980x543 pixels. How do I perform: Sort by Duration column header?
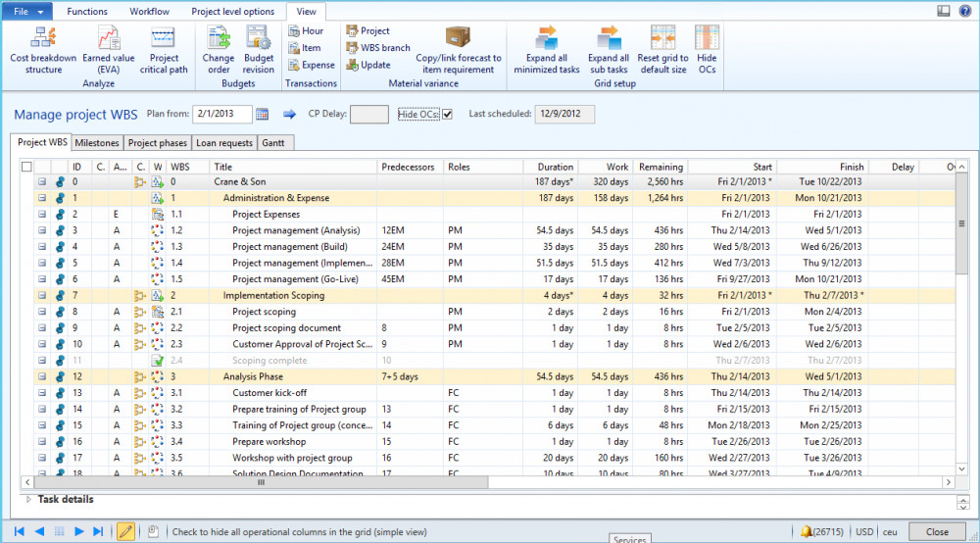click(550, 167)
